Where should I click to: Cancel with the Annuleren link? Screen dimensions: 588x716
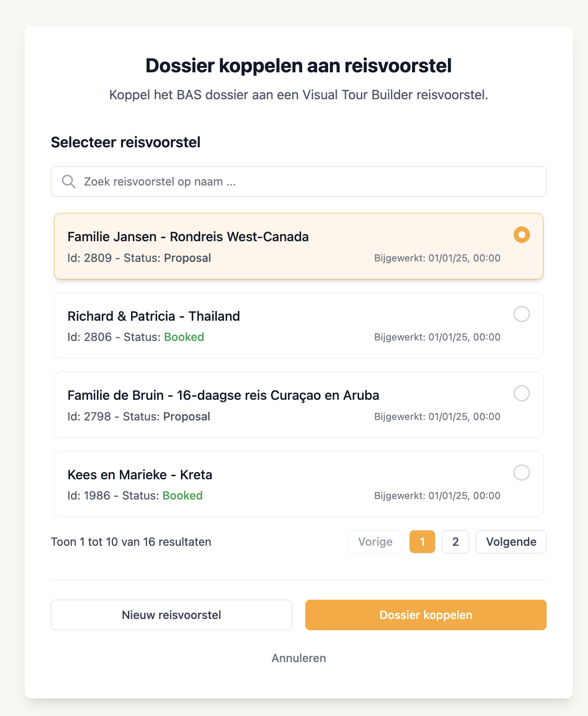pos(298,658)
